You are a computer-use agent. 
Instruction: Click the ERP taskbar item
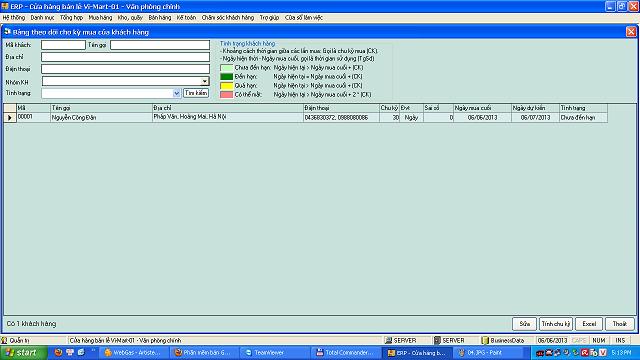point(416,353)
